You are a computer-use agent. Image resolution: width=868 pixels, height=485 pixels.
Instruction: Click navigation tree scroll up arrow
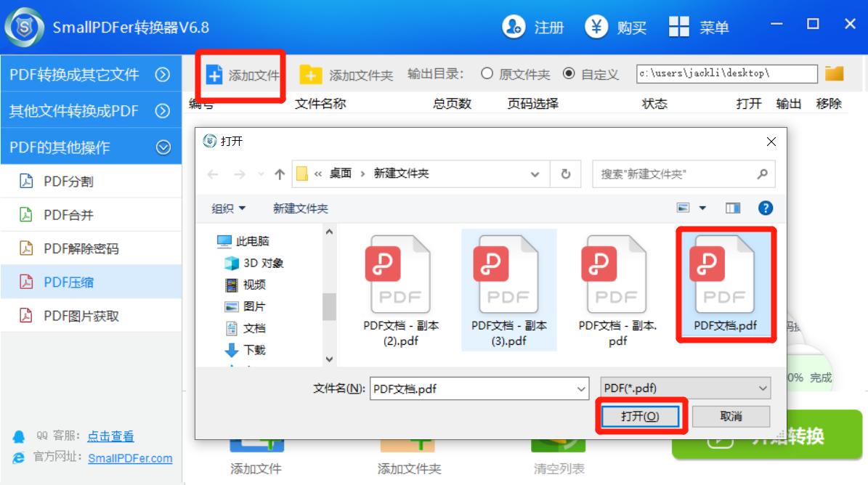click(329, 232)
